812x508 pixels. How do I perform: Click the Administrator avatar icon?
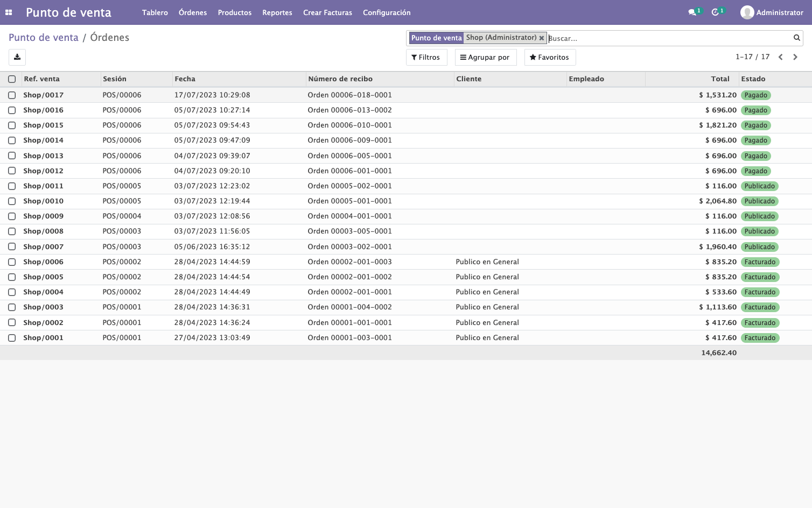(747, 12)
